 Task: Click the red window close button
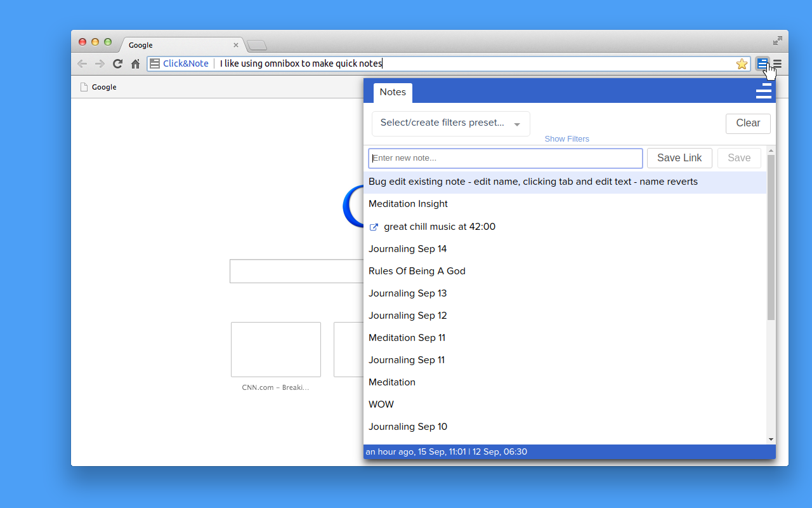point(82,42)
